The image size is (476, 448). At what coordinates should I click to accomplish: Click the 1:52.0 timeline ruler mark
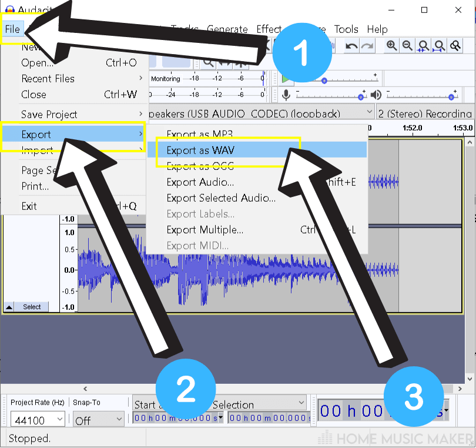[413, 128]
